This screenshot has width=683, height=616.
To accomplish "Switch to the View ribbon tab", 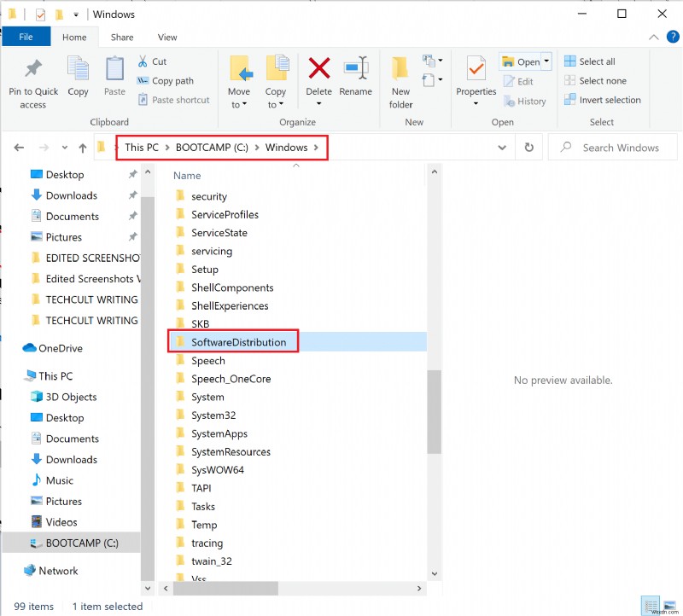I will pyautogui.click(x=167, y=37).
